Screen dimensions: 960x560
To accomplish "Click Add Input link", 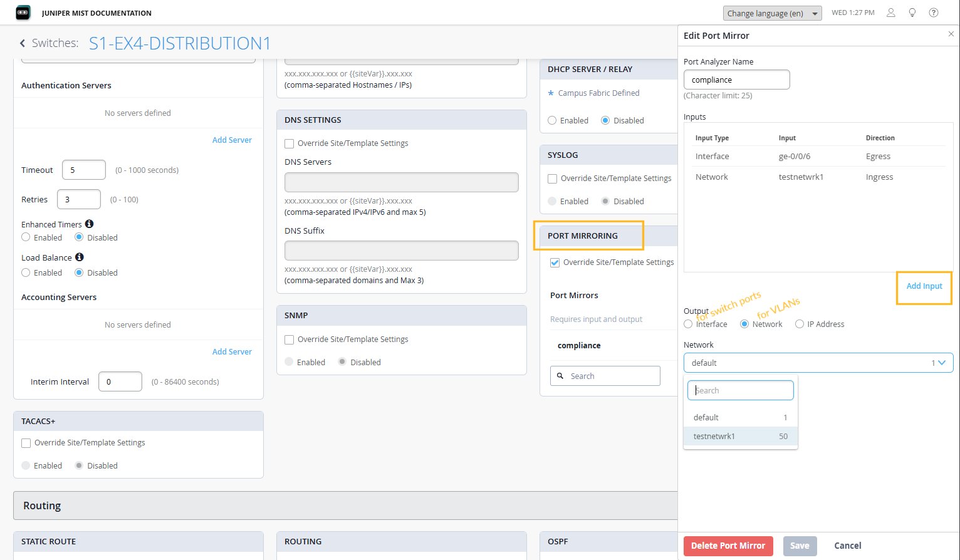I will point(924,286).
